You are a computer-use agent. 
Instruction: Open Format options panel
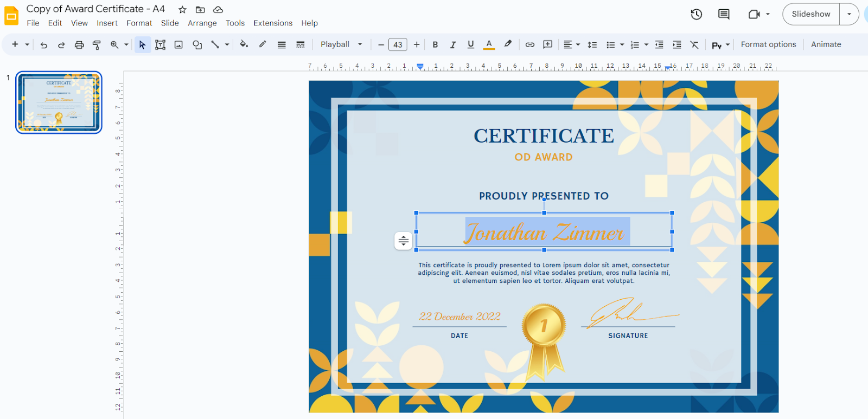[x=769, y=44]
